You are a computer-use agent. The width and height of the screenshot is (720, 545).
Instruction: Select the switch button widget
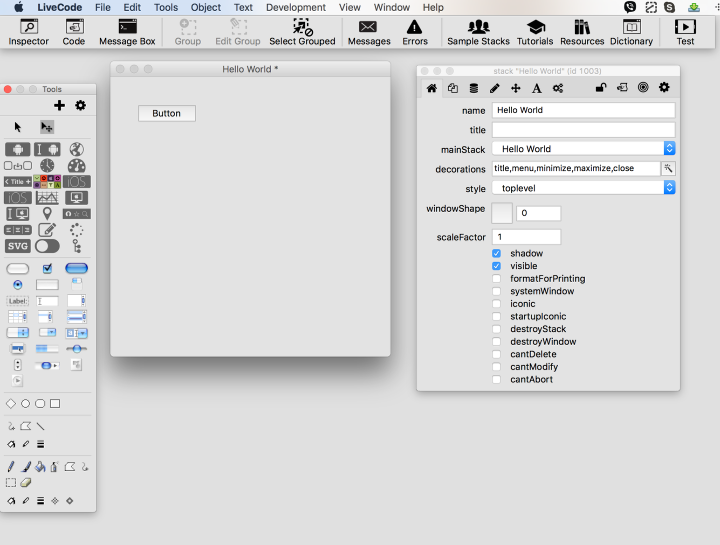click(47, 246)
